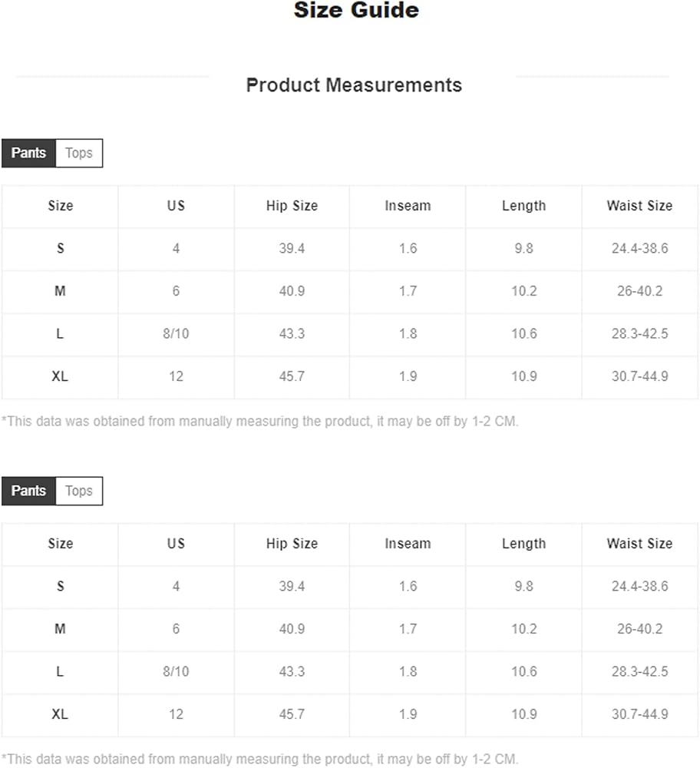Click the first measurement disclaimer note
This screenshot has width=700, height=768.
tap(259, 422)
